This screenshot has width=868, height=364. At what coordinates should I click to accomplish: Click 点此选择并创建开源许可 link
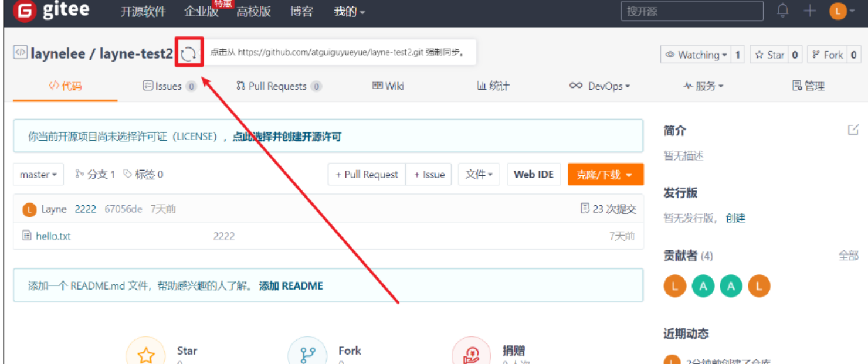point(287,137)
